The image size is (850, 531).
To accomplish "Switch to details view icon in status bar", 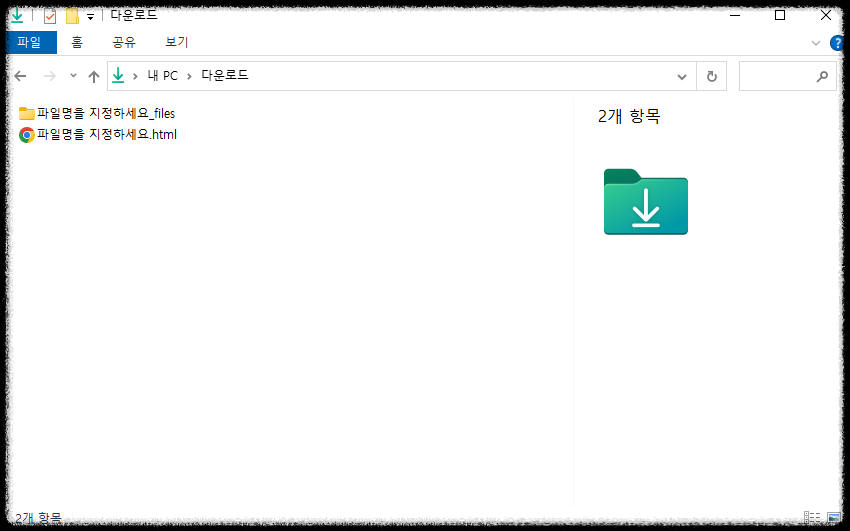I will coord(811,517).
